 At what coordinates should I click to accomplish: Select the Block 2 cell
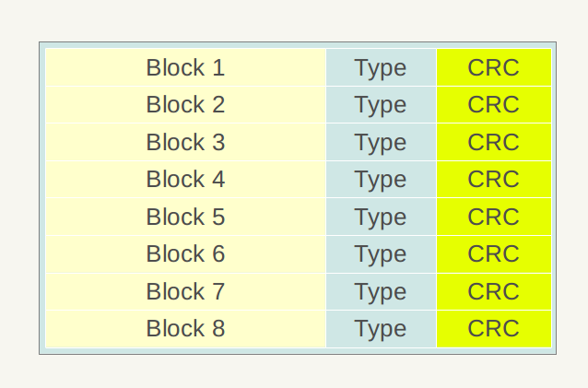[x=185, y=105]
